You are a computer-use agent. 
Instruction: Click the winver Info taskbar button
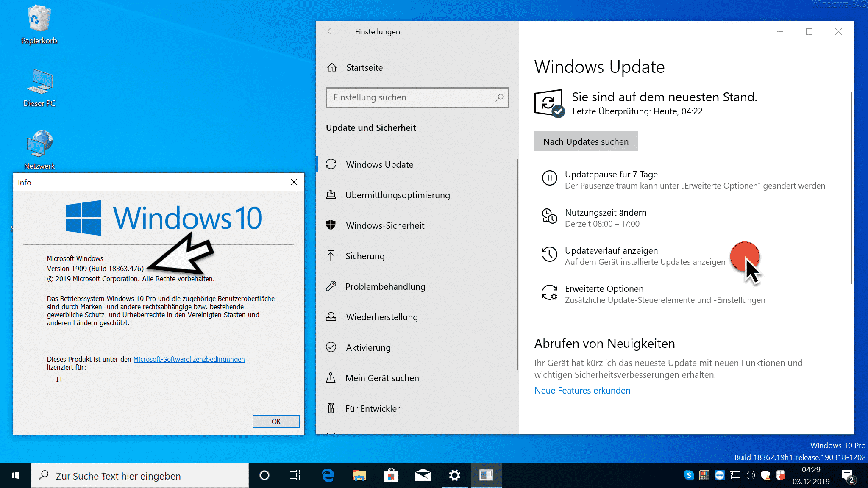tap(486, 475)
